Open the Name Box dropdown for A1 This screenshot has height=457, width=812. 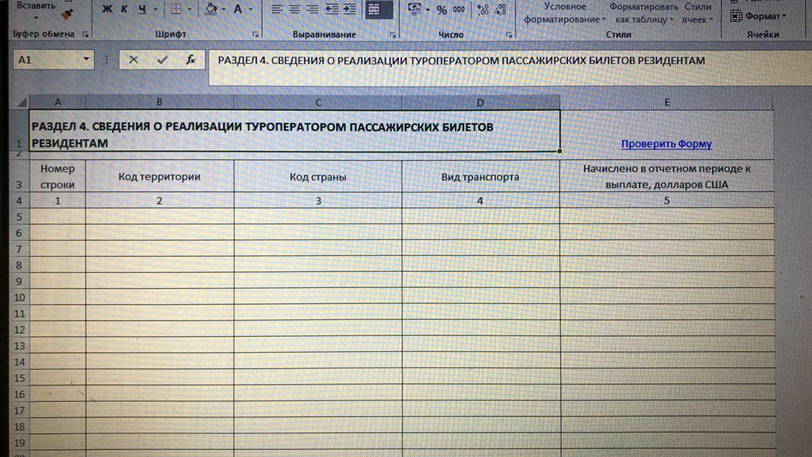pyautogui.click(x=86, y=60)
